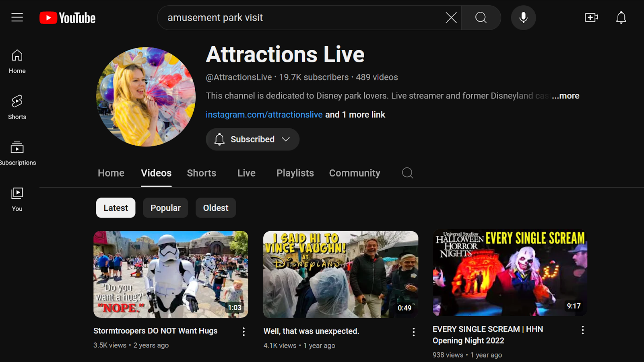Open the instagram.com/attractionslive link
The width and height of the screenshot is (644, 362).
tap(264, 115)
